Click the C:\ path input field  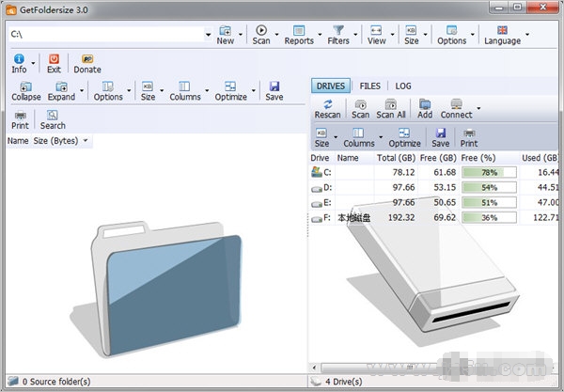pyautogui.click(x=106, y=35)
